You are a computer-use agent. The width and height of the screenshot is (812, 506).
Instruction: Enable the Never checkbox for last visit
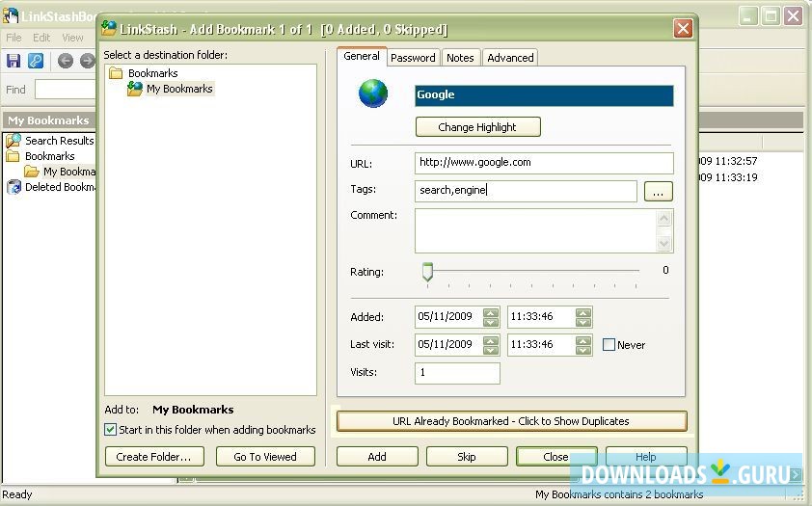pyautogui.click(x=609, y=344)
